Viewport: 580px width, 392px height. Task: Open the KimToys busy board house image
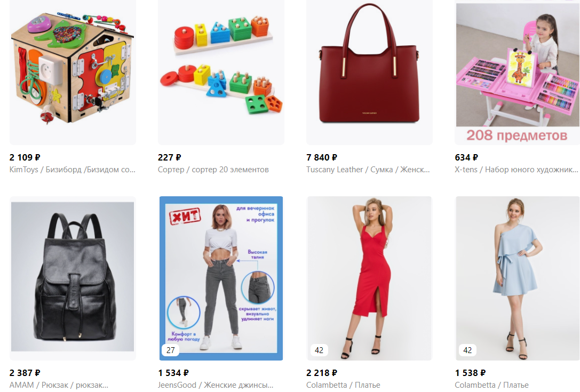click(73, 72)
